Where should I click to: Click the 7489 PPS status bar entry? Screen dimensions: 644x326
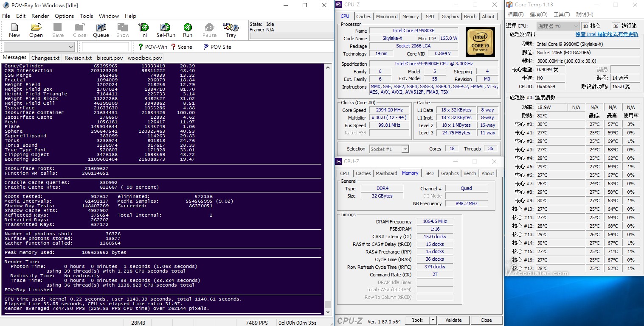(x=257, y=323)
